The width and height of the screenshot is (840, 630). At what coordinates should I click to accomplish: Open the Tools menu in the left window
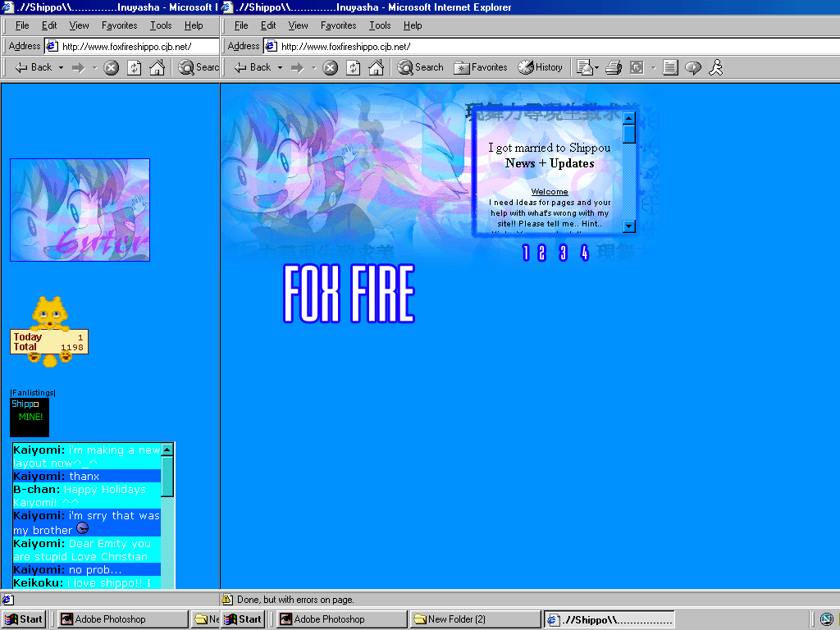tap(161, 25)
